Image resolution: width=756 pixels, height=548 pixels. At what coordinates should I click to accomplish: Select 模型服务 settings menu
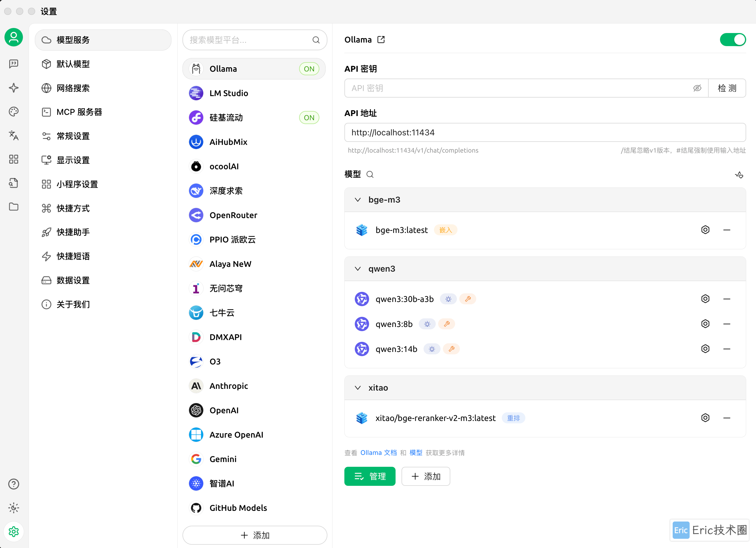[x=103, y=40]
